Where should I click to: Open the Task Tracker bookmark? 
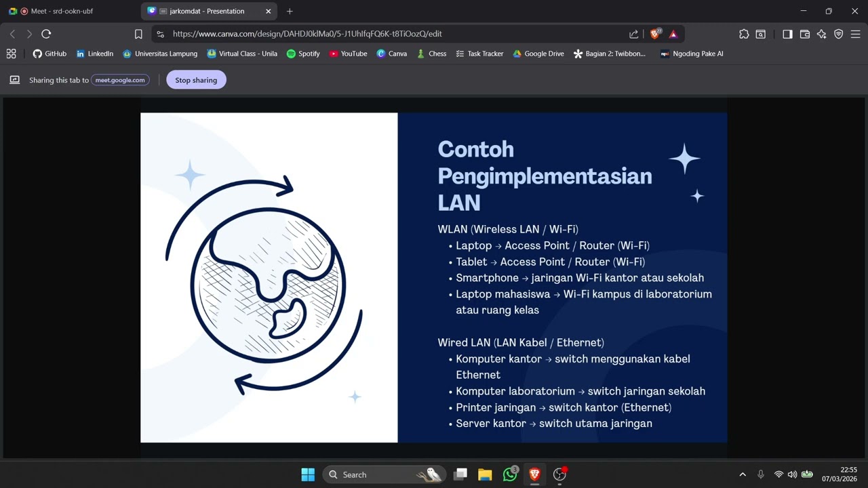click(x=479, y=54)
